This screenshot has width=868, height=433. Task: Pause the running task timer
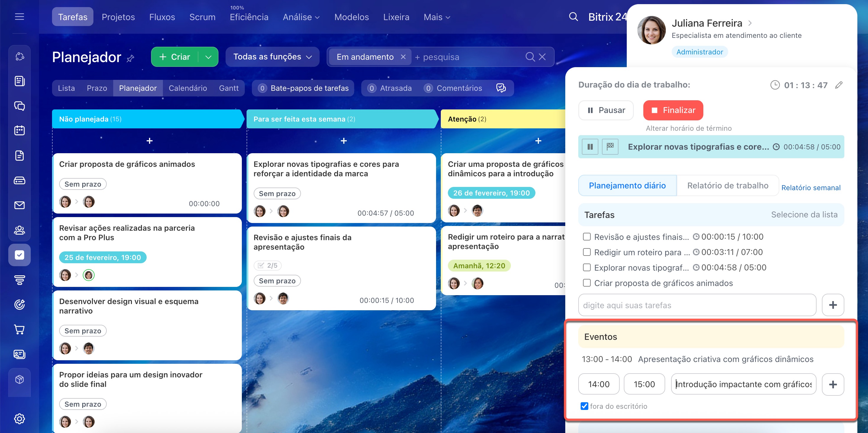(590, 147)
